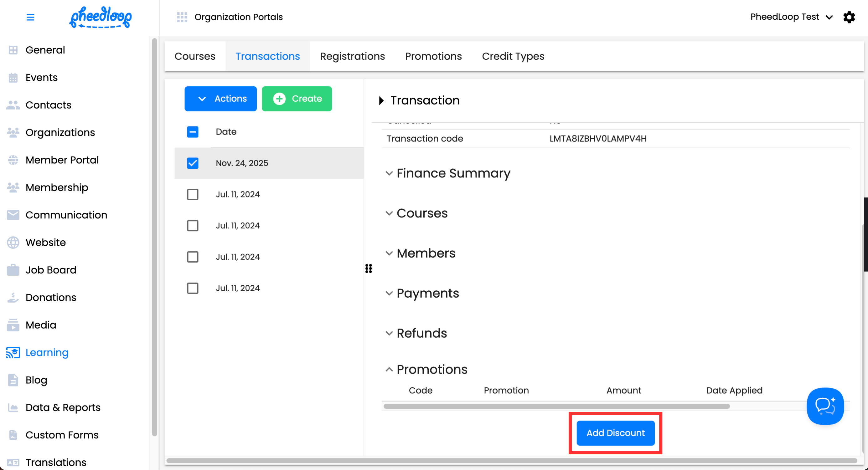Click the Website globe icon
Image resolution: width=868 pixels, height=470 pixels.
click(x=13, y=243)
